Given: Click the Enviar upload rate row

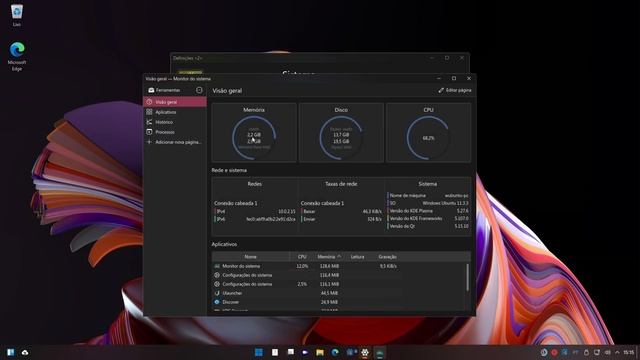Looking at the screenshot, I should pos(341,219).
